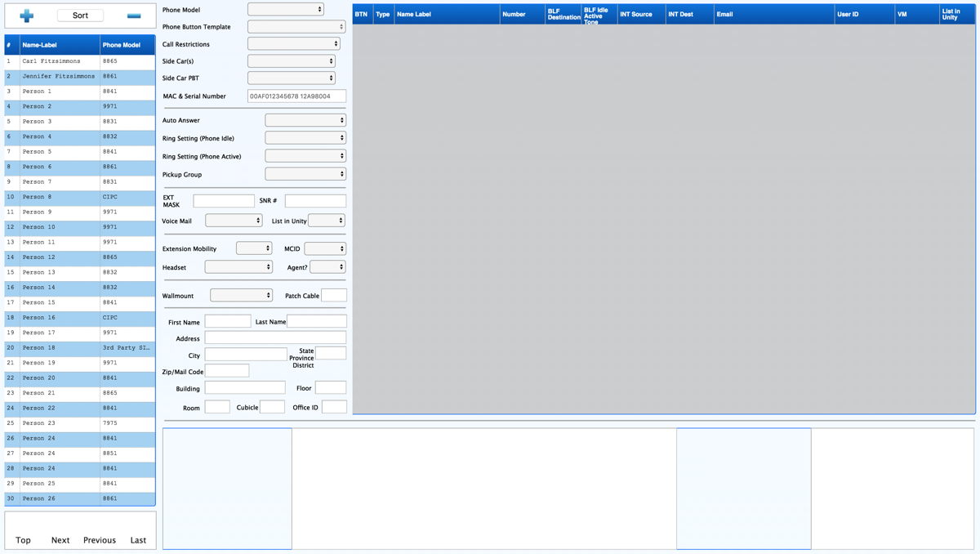Open the Wallmount dropdown
This screenshot has width=980, height=554.
click(x=241, y=296)
